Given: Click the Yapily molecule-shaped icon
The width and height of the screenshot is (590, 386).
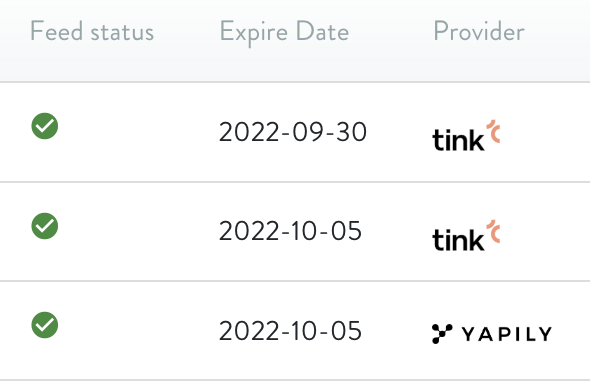Looking at the screenshot, I should click(x=442, y=334).
